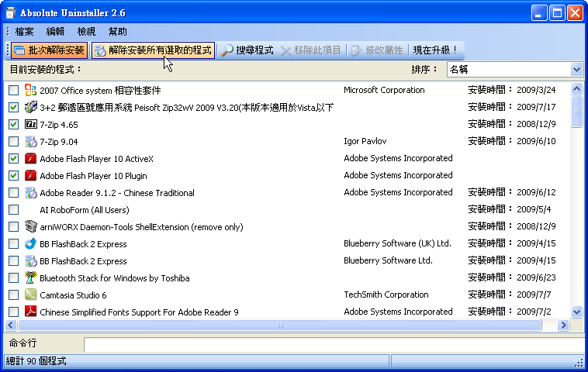Viewport: 588px width, 372px height.
Task: Click the Adobe Reader 9.1.2 icon
Action: pos(31,192)
